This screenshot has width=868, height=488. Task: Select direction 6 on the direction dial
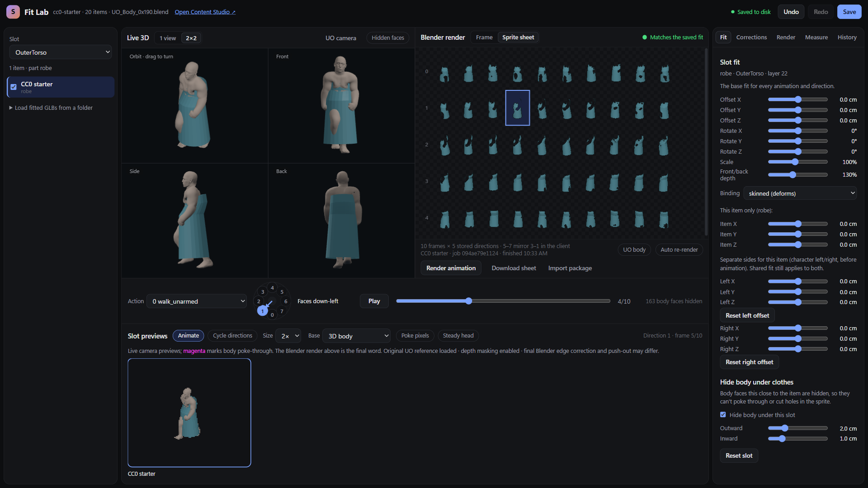tap(286, 301)
